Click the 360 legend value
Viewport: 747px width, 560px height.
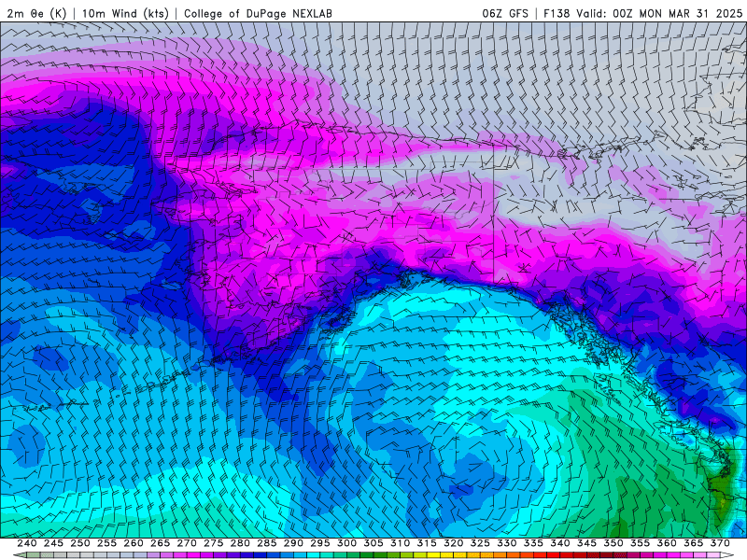(x=667, y=543)
